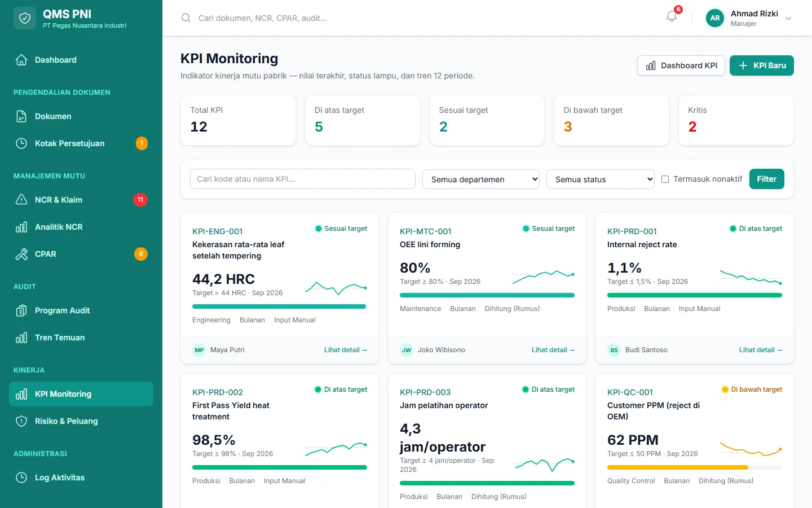Click plus icon in KPI Baru button
The image size is (812, 508).
743,65
